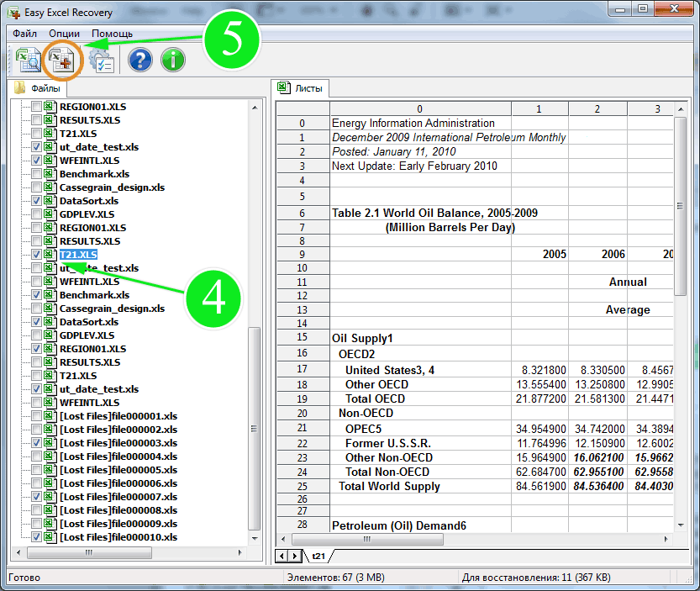Viewport: 700px width, 591px height.
Task: Select the t21 sheet tab at bottom
Action: click(x=319, y=557)
